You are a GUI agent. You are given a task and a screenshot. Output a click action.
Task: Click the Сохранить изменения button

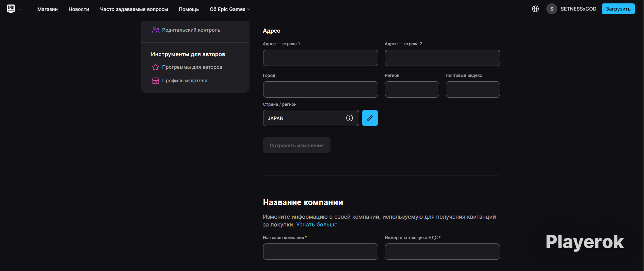coord(297,145)
